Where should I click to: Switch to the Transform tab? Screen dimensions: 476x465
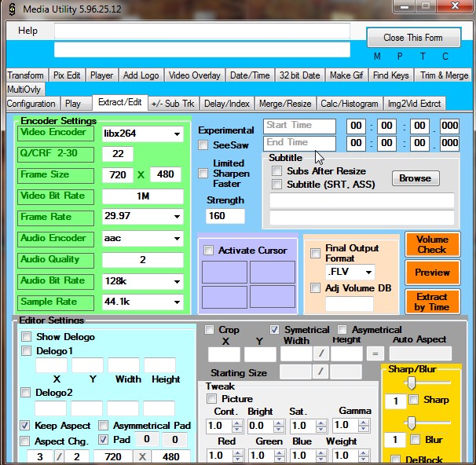coord(26,75)
